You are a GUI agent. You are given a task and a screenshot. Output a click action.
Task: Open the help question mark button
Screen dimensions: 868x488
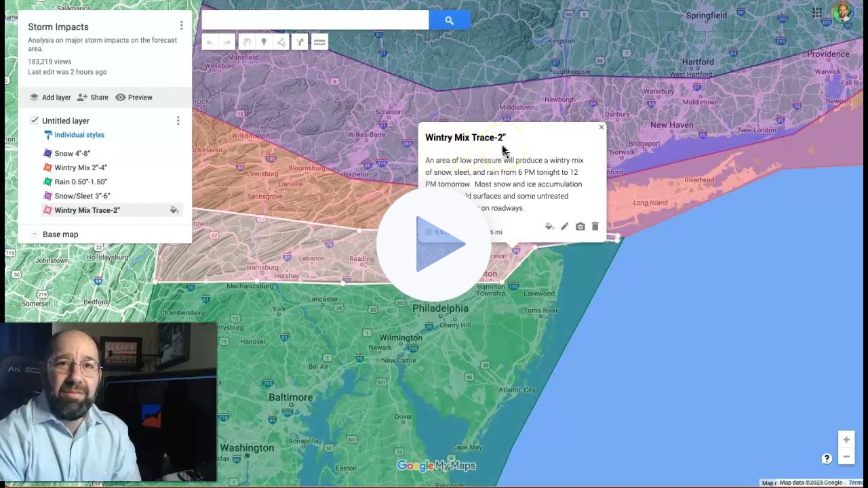pyautogui.click(x=827, y=458)
